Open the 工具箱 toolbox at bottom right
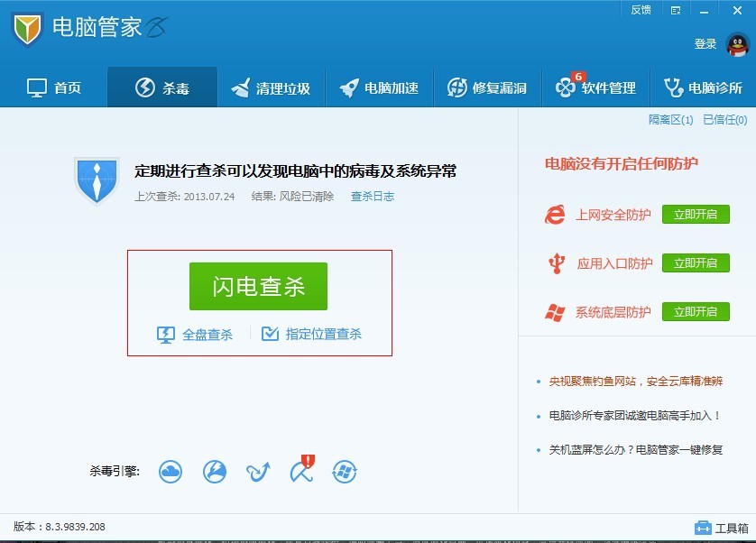The image size is (756, 543). pyautogui.click(x=721, y=527)
